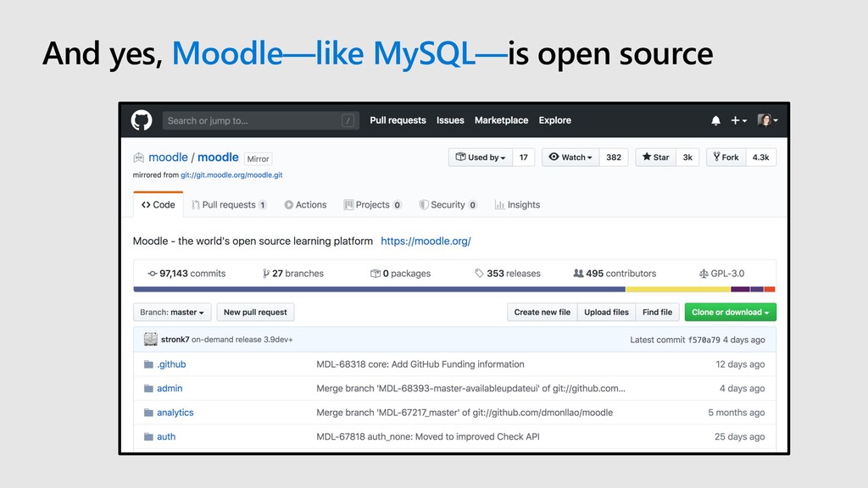Screen dimensions: 868x488
Task: Switch to the Actions tab
Action: 305,205
